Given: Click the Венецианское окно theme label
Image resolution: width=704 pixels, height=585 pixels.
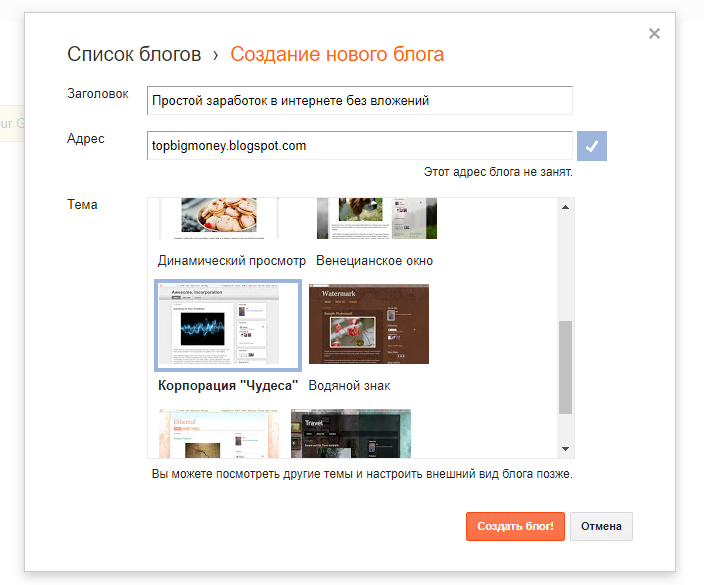Looking at the screenshot, I should tap(374, 261).
